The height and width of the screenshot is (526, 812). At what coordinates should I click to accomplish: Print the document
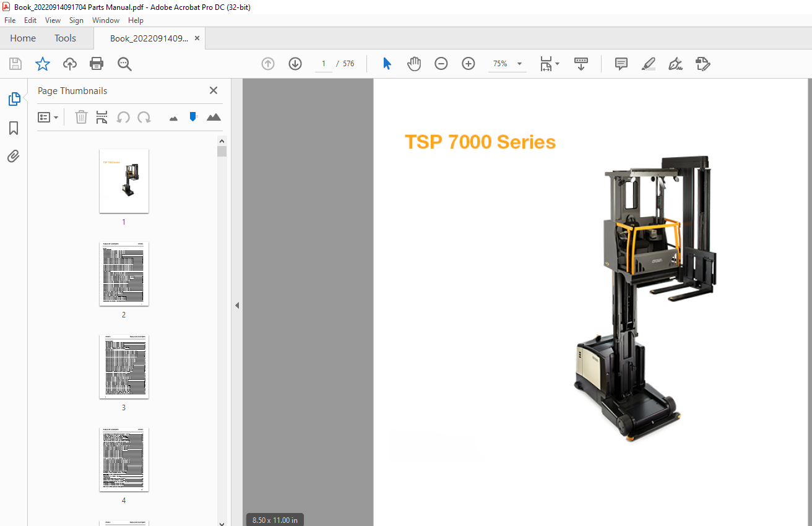[97, 64]
